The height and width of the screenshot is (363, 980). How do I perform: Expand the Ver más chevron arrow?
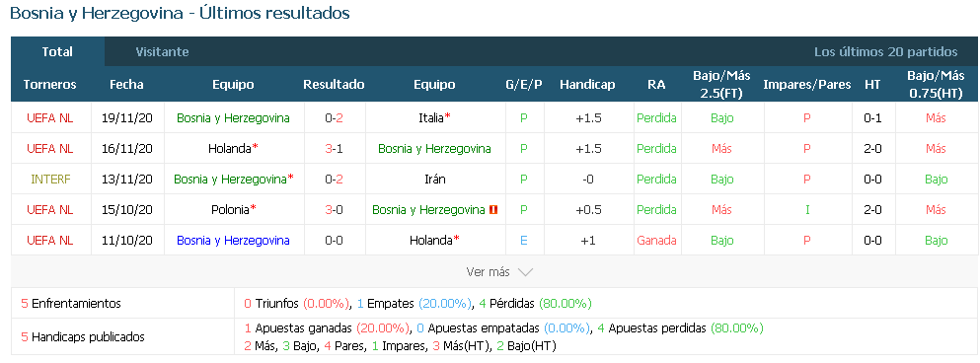click(x=525, y=272)
